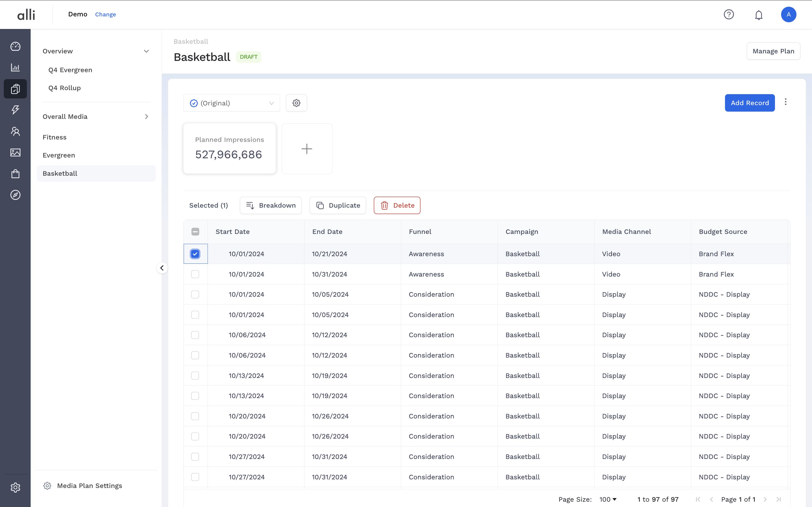Click the bar chart reports sidebar icon

tap(15, 67)
